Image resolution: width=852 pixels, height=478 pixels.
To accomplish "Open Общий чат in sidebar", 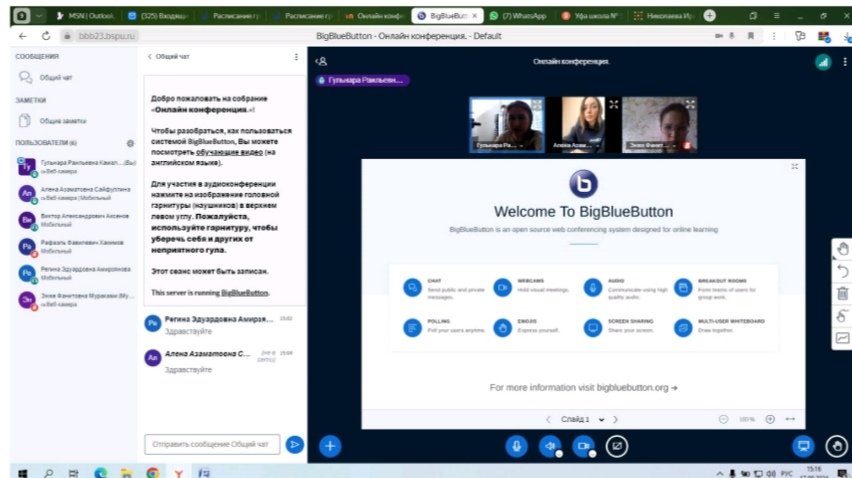I will (56, 77).
